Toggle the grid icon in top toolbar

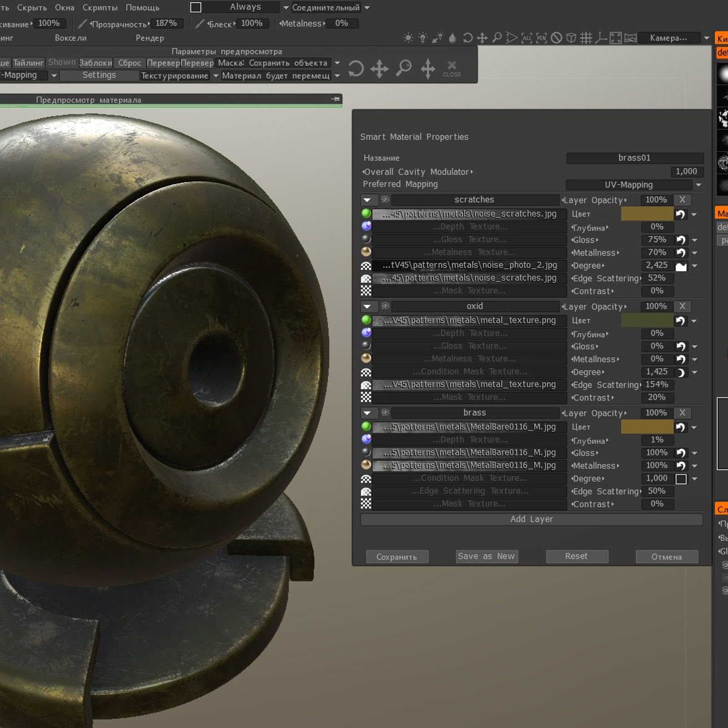coord(586,38)
